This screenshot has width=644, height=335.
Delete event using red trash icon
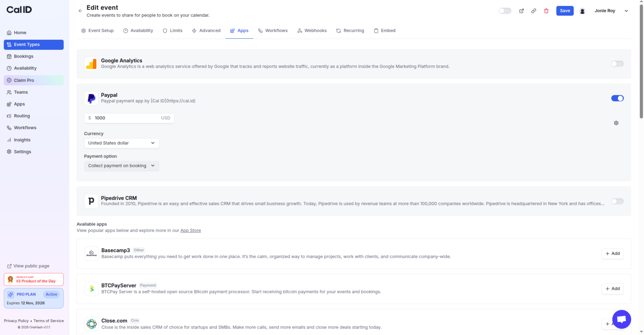(x=546, y=11)
